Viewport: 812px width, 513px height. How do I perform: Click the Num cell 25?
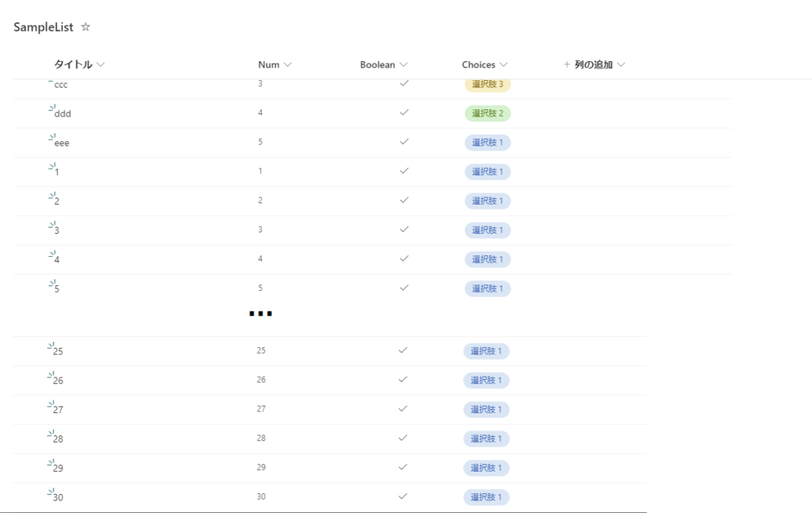[261, 350]
